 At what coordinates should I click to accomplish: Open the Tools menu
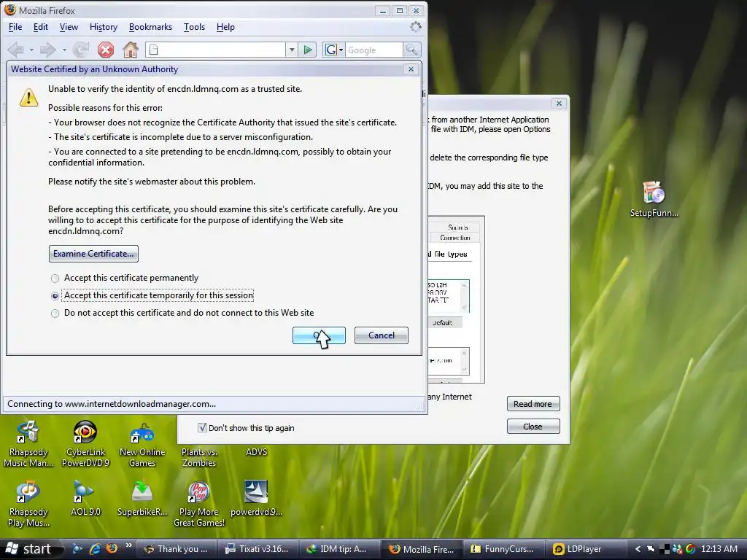pyautogui.click(x=194, y=27)
